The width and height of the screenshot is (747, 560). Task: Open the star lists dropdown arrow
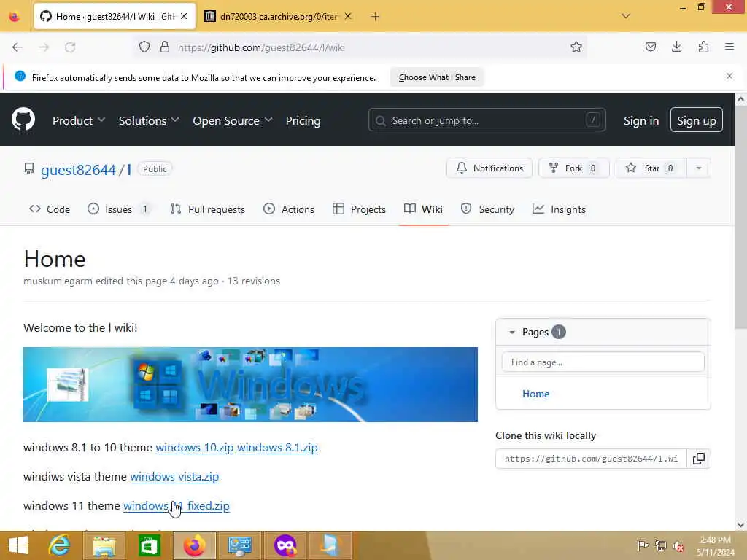[x=698, y=168]
